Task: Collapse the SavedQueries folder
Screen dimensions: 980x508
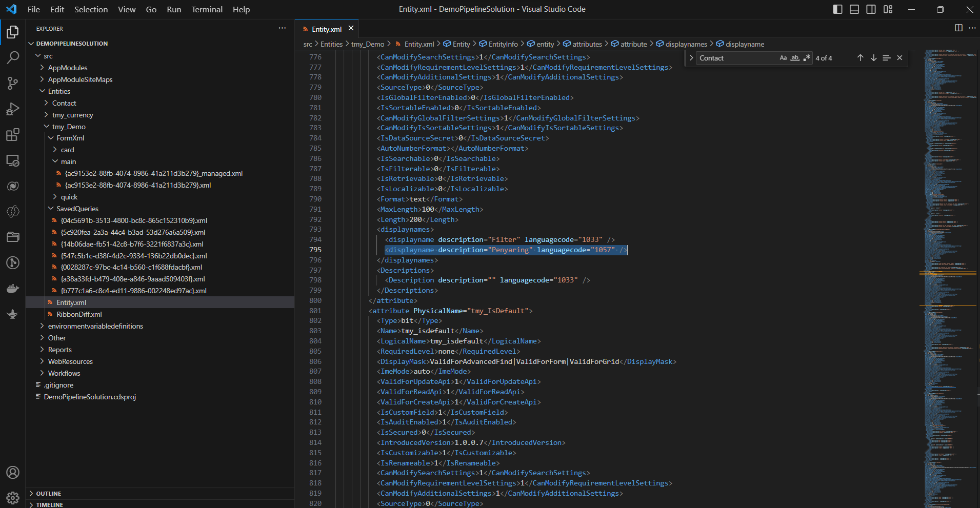Action: 51,209
